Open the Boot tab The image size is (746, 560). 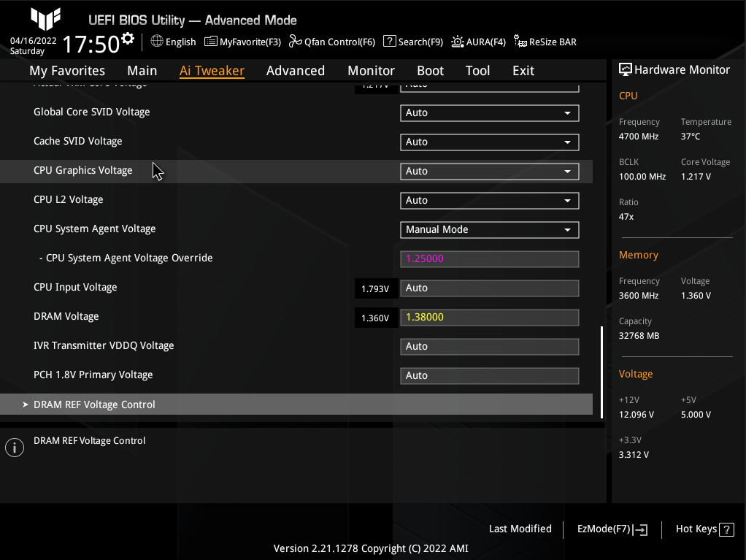pyautogui.click(x=430, y=70)
